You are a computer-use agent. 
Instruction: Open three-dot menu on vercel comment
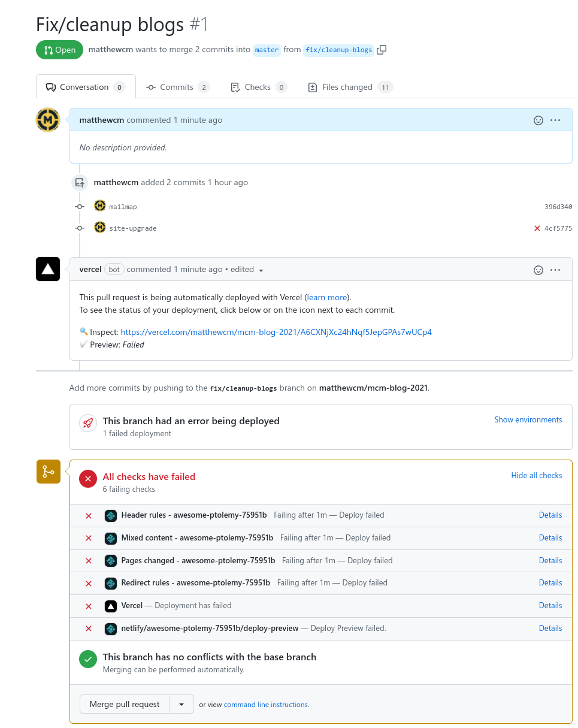click(x=555, y=270)
